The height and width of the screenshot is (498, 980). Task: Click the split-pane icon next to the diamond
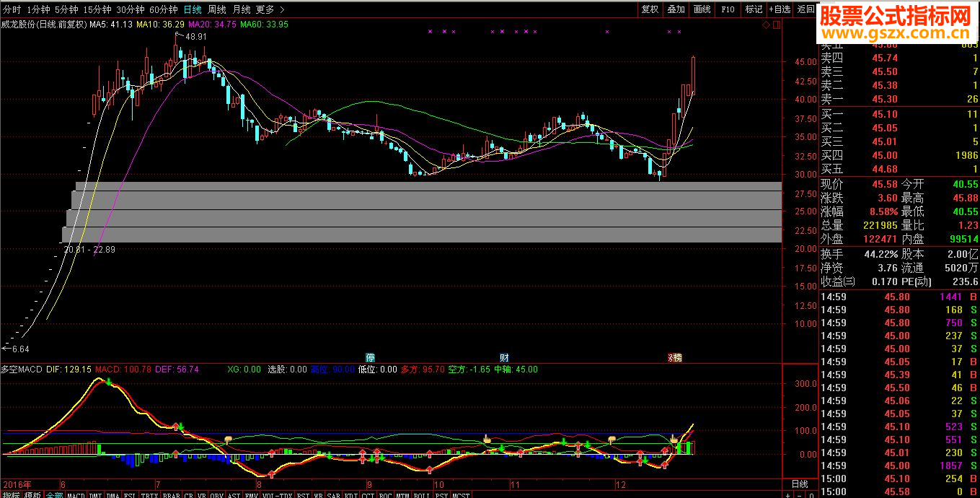click(x=777, y=25)
